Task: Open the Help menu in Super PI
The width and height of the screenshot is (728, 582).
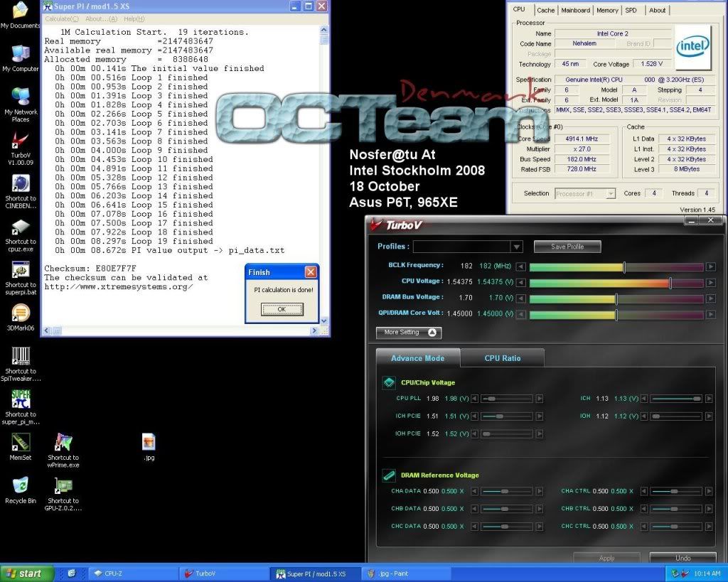Action: 134,19
